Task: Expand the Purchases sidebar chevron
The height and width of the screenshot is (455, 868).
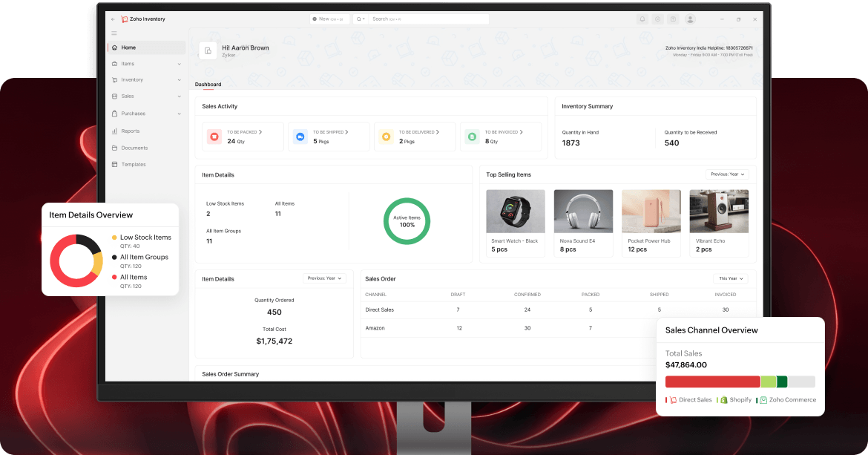Action: click(x=180, y=114)
